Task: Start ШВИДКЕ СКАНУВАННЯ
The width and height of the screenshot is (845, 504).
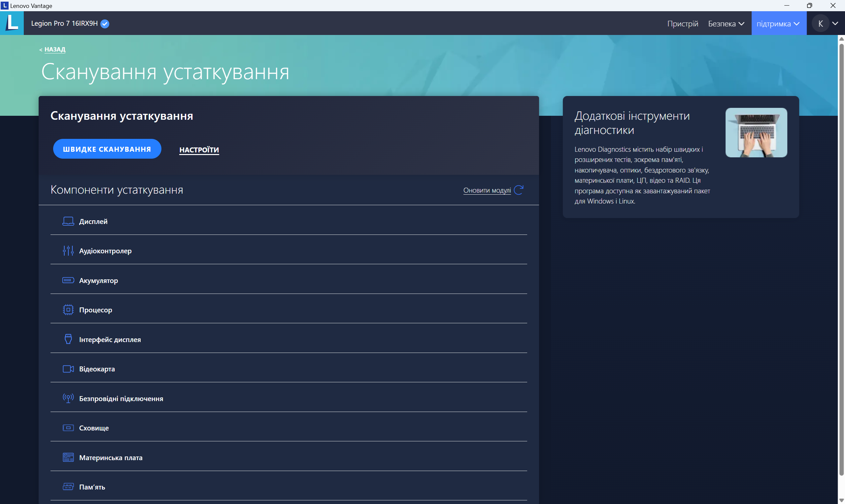Action: (107, 149)
